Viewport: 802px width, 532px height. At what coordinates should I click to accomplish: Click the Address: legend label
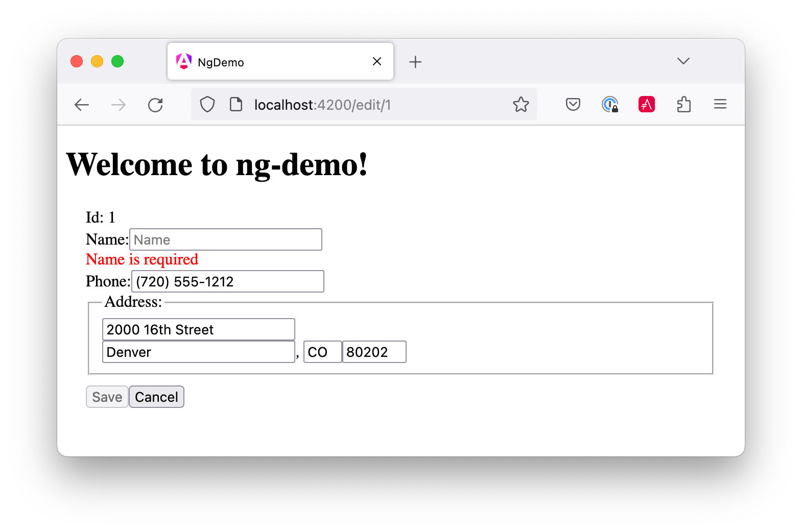click(133, 302)
